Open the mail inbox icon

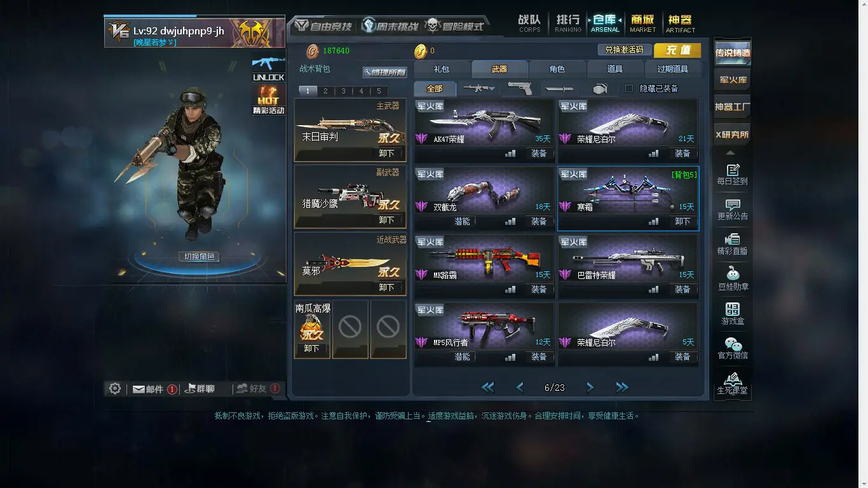click(139, 390)
